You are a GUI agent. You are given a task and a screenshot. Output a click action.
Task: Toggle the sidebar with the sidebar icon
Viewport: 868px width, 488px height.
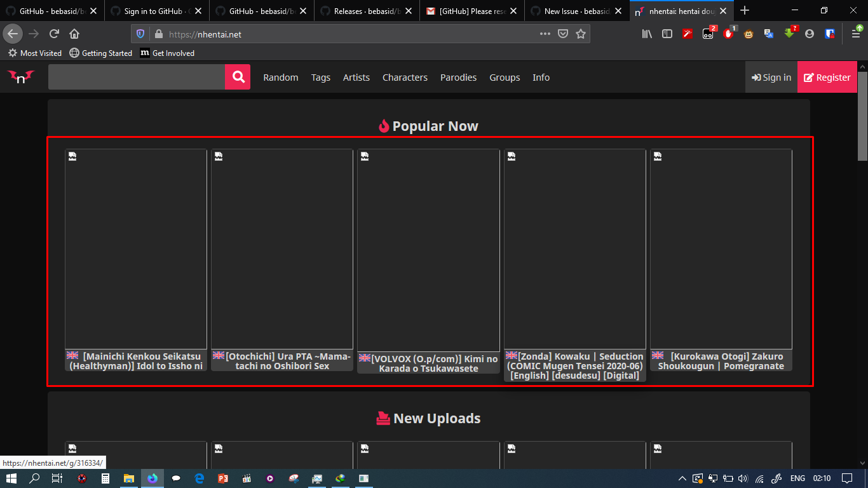click(x=667, y=34)
